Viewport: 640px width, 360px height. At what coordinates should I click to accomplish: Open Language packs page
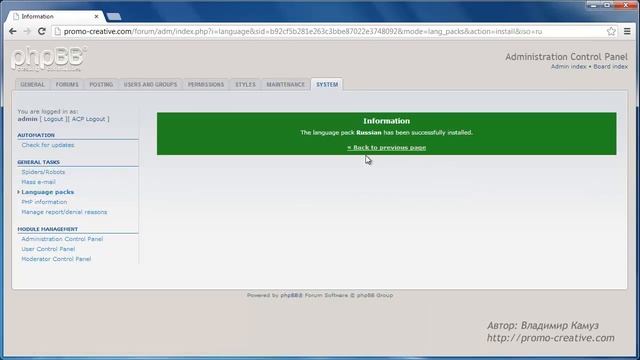48,192
